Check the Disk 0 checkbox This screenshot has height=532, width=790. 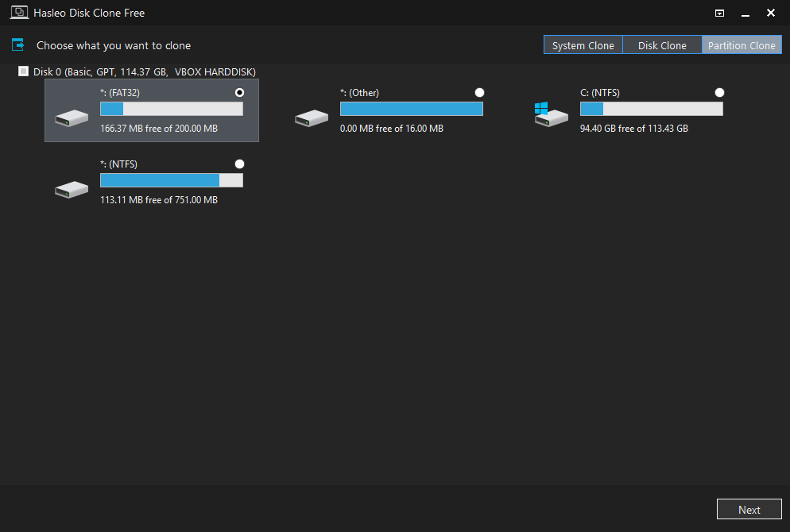click(23, 71)
